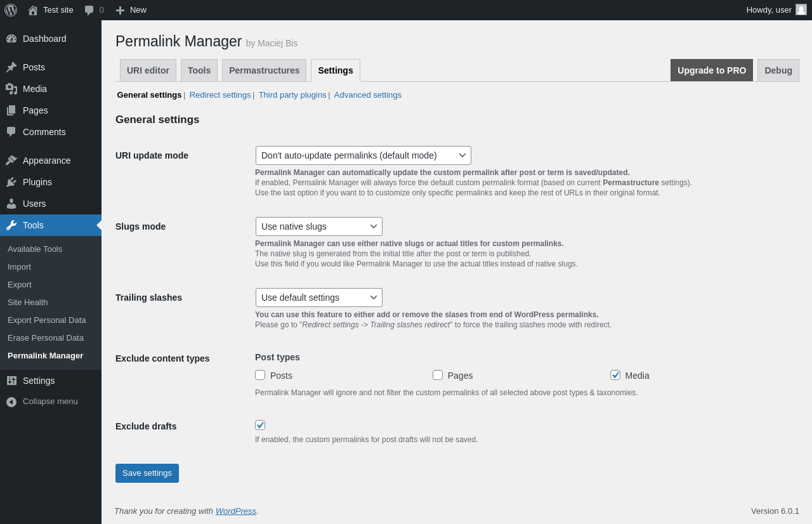Image resolution: width=812 pixels, height=524 pixels.
Task: Toggle the Exclude drafts checkbox
Action: [260, 425]
